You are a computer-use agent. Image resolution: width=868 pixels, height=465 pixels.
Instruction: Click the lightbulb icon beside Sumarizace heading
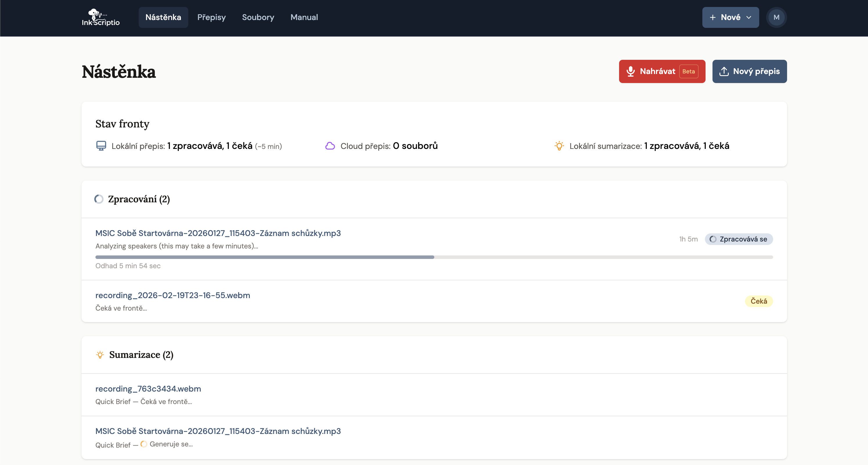click(x=100, y=355)
